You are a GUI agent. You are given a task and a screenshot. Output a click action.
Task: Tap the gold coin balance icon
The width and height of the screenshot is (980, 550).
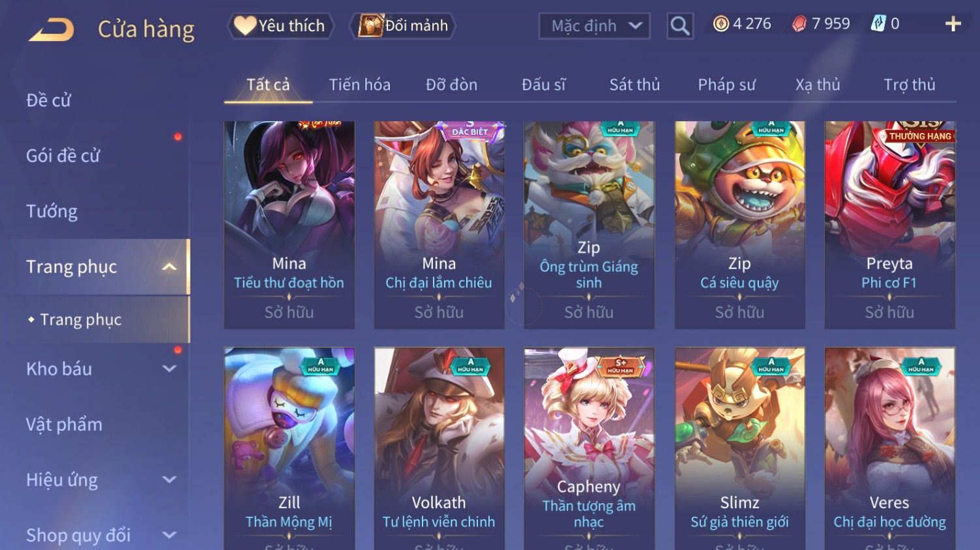(x=720, y=24)
